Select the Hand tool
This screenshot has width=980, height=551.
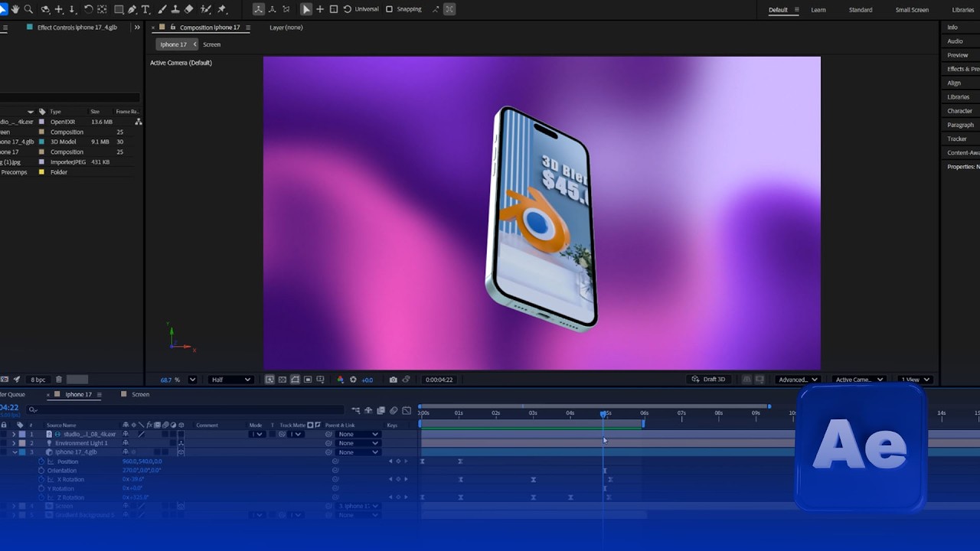(x=16, y=9)
